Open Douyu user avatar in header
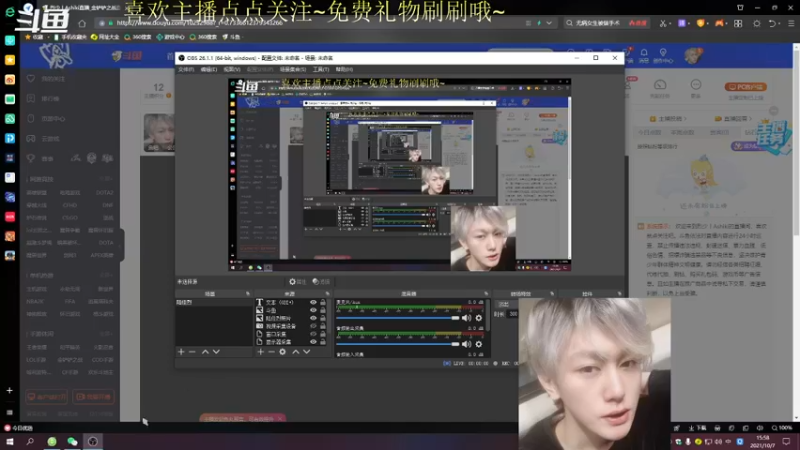The image size is (800, 450). [x=693, y=56]
